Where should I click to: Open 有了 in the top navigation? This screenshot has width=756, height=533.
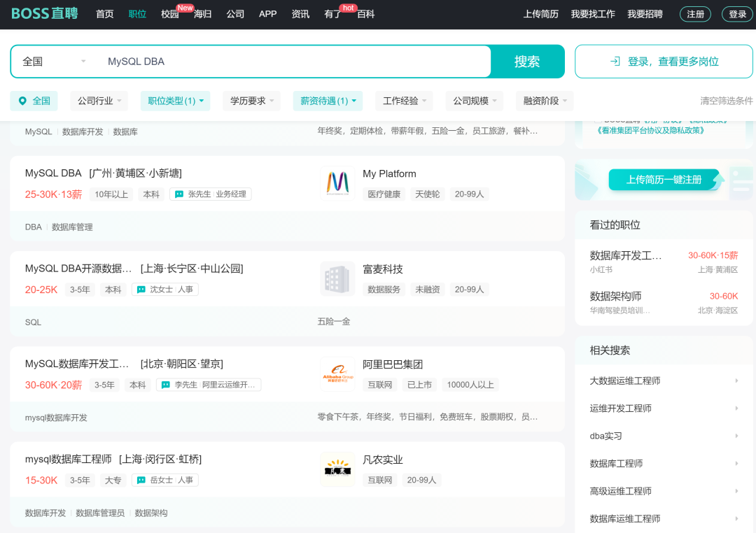pyautogui.click(x=332, y=14)
